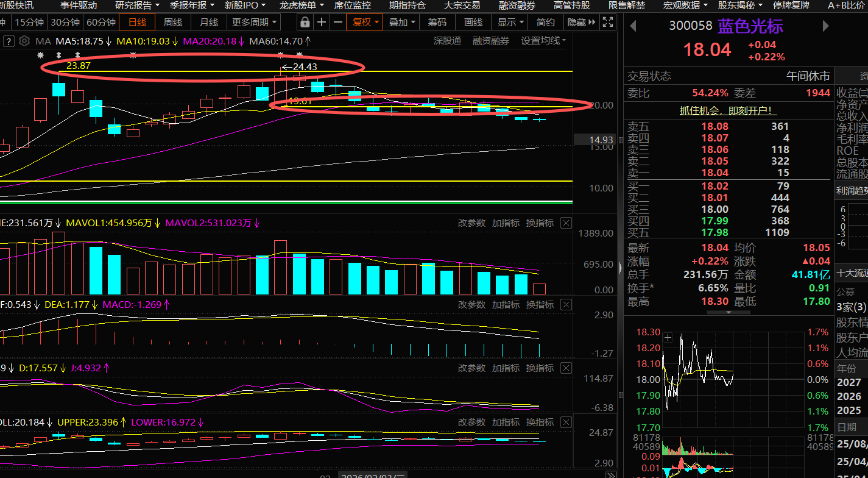Open fullscreen chart view icon
This screenshot has width=868, height=478.
click(x=607, y=23)
